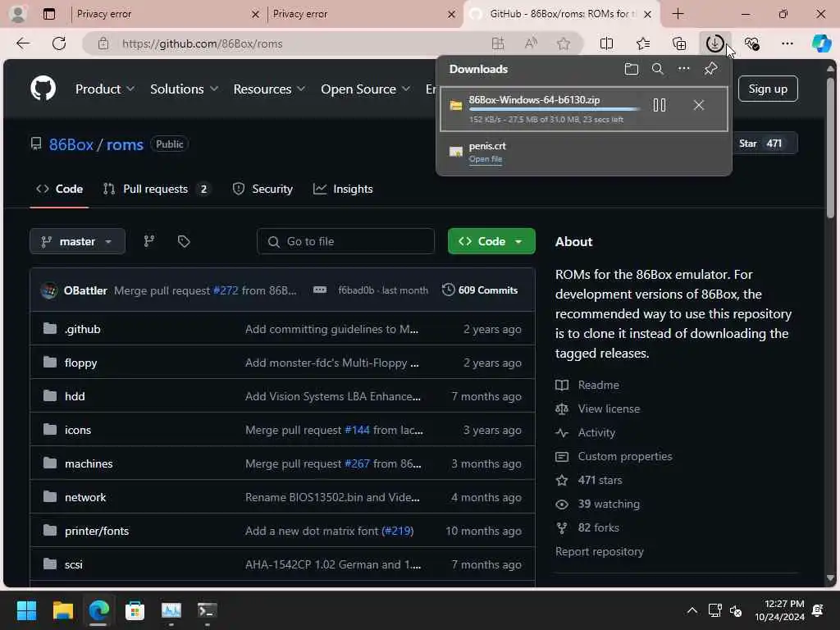840x630 pixels.
Task: Click the browser address bar URL
Action: pyautogui.click(x=203, y=43)
